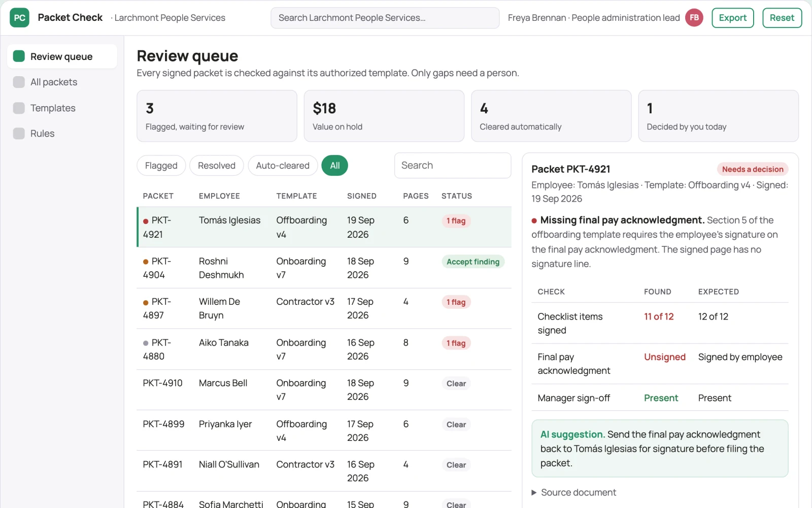Open All packets in the sidebar
Image resolution: width=812 pixels, height=508 pixels.
click(x=62, y=82)
